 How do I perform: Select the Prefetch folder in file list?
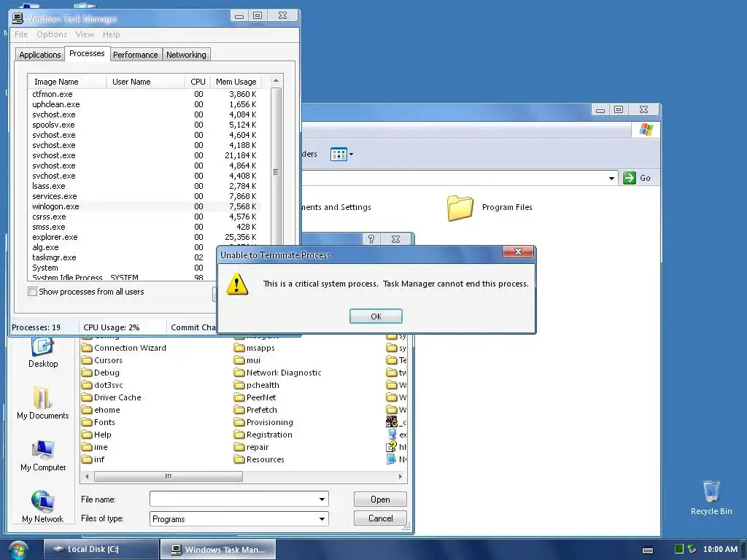pos(255,410)
